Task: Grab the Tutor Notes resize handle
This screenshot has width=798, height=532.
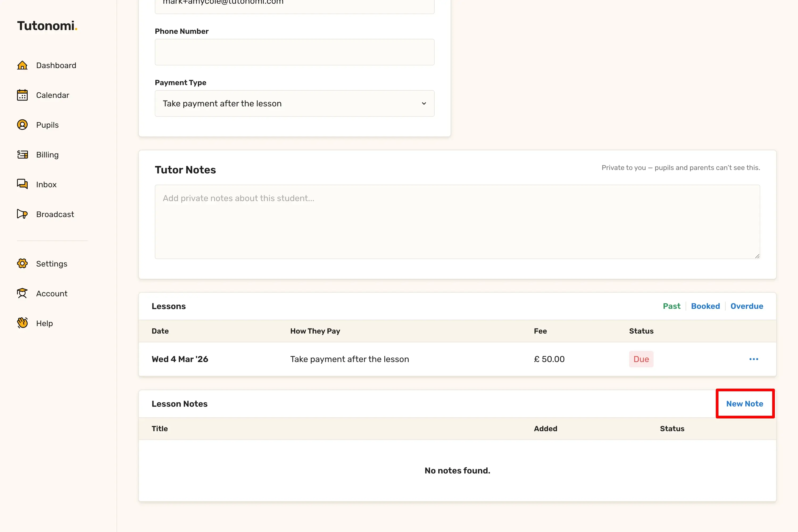Action: [757, 256]
